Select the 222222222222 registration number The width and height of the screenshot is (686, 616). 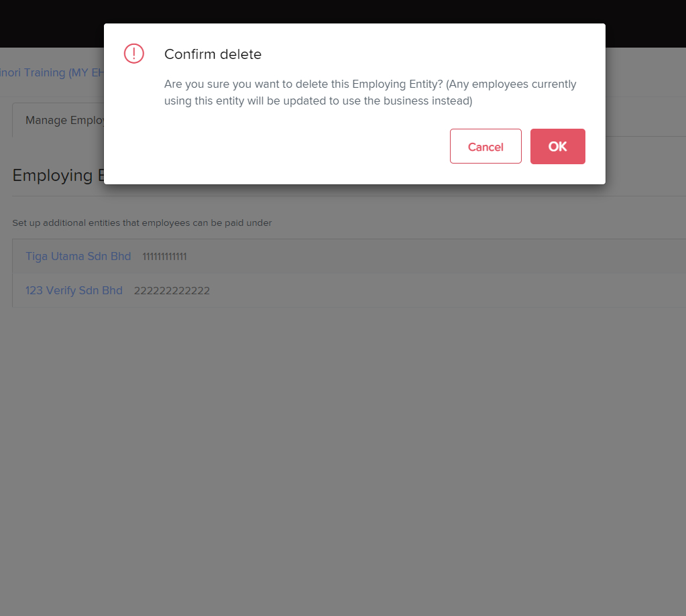[x=172, y=291]
